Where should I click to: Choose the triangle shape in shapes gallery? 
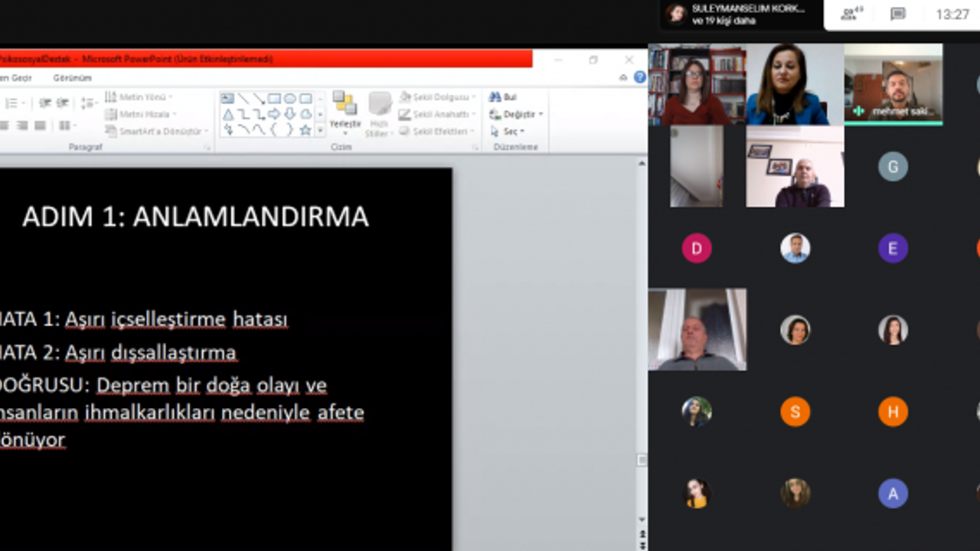tap(228, 115)
